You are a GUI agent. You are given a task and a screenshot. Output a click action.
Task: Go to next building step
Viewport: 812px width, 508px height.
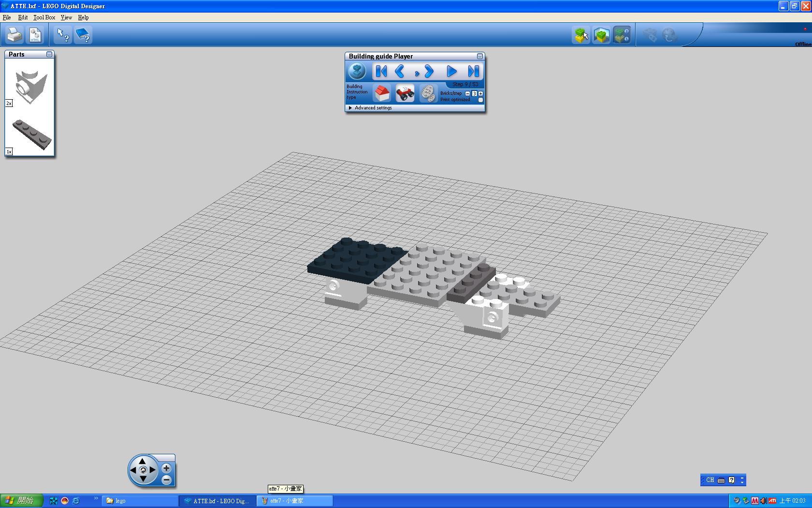(428, 72)
